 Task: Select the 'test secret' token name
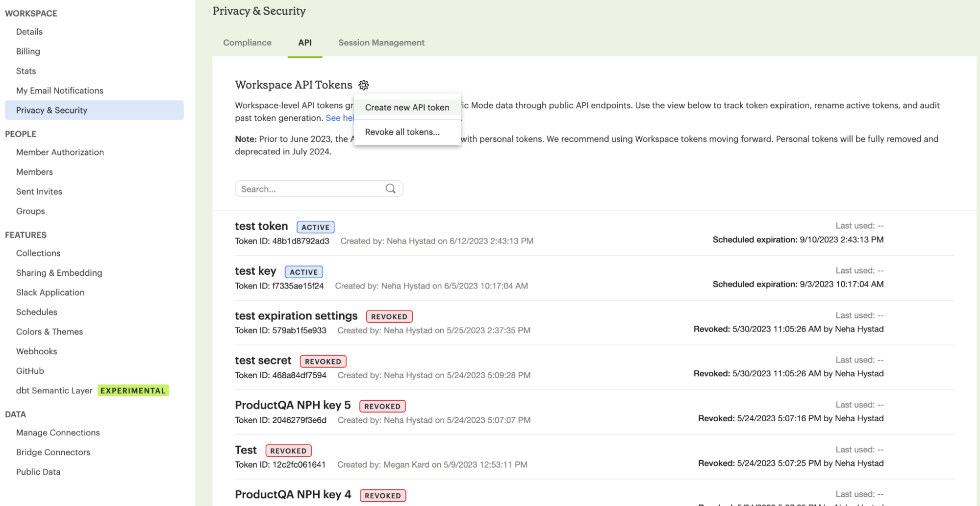[x=263, y=361]
